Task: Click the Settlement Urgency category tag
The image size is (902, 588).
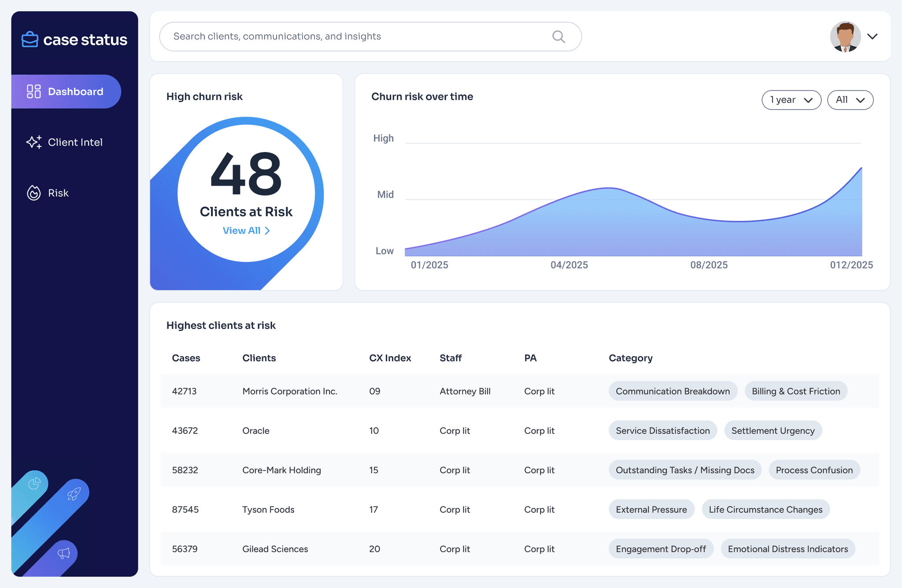Action: point(773,430)
